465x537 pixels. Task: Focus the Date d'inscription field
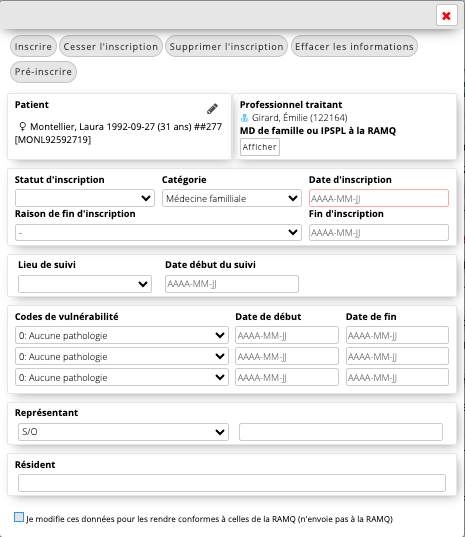click(x=379, y=198)
